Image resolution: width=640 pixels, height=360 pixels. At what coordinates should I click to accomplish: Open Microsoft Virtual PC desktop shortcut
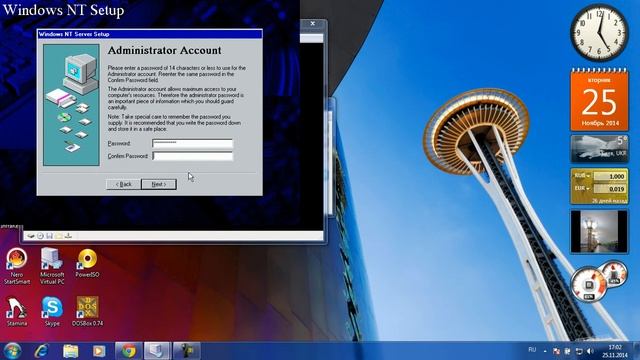(52, 266)
